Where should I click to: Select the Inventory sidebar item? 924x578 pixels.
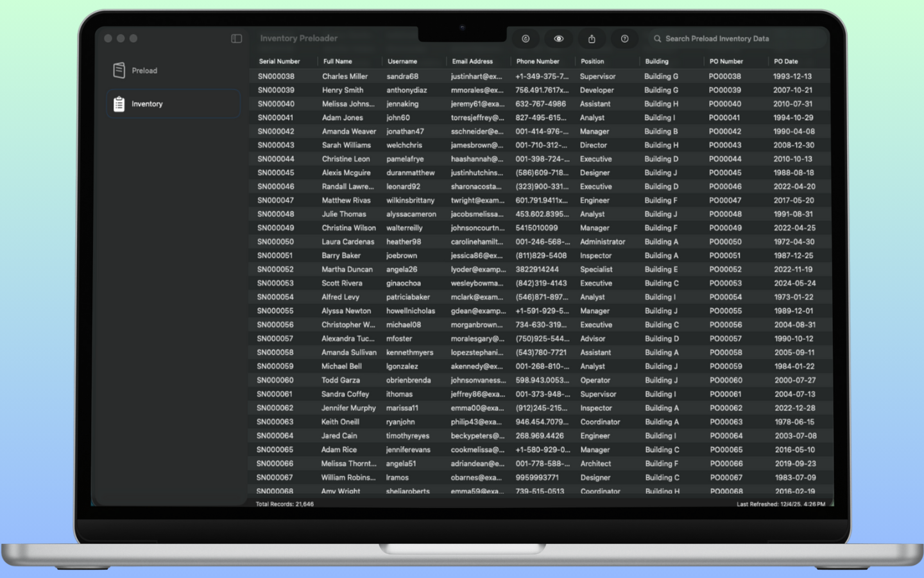[147, 104]
